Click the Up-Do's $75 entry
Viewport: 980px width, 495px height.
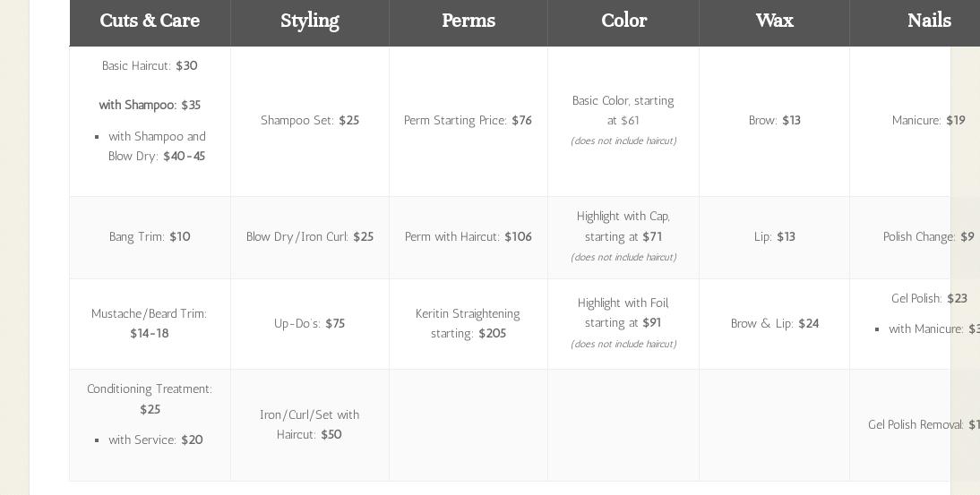pos(310,323)
